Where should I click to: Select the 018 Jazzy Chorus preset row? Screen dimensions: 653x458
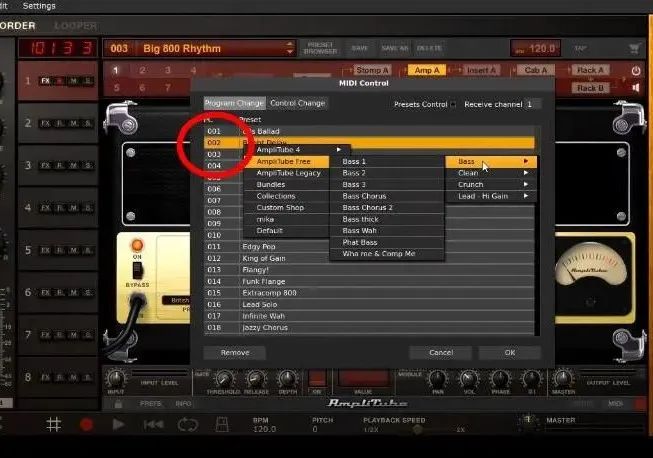click(x=369, y=328)
